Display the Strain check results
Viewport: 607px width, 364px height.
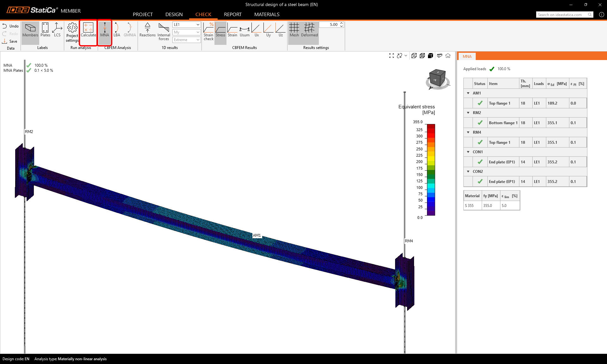208,32
